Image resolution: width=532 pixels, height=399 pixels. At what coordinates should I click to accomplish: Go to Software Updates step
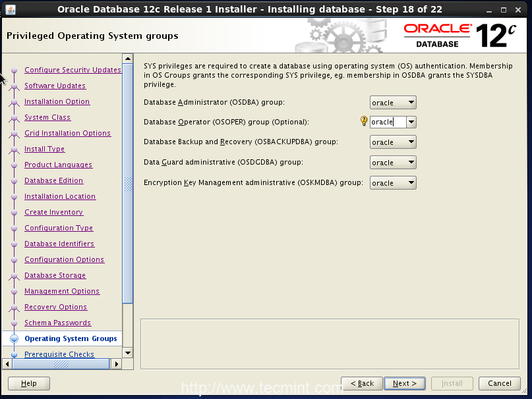coord(55,86)
